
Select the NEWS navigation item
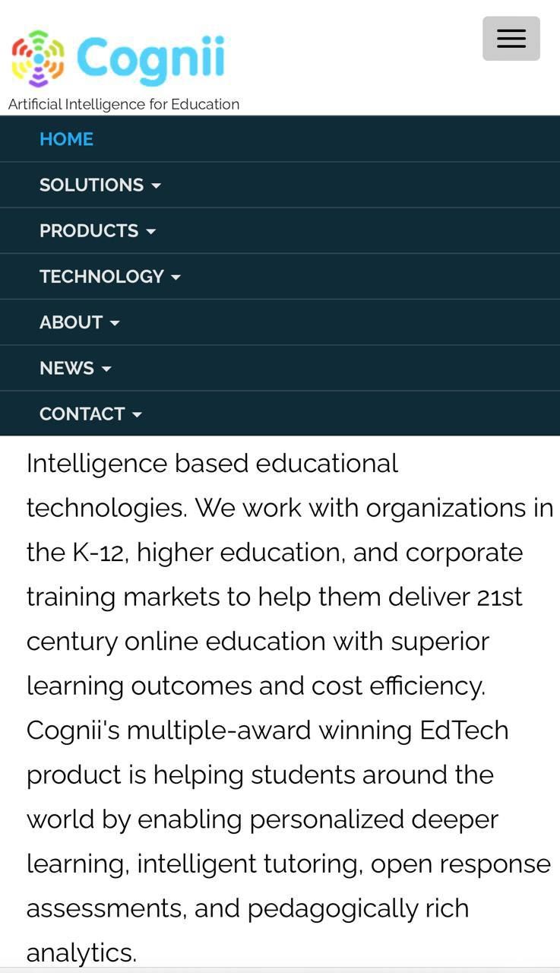[67, 368]
